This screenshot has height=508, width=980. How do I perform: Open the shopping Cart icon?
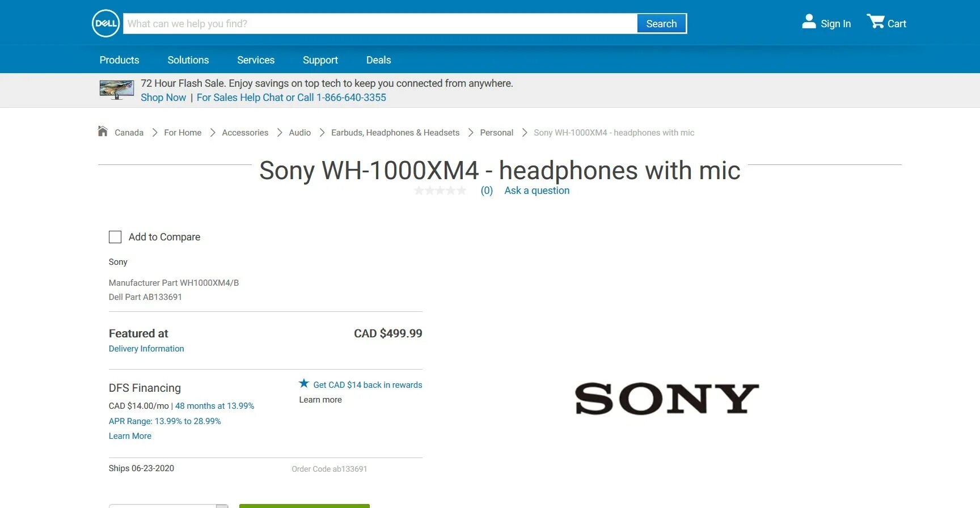pos(876,22)
